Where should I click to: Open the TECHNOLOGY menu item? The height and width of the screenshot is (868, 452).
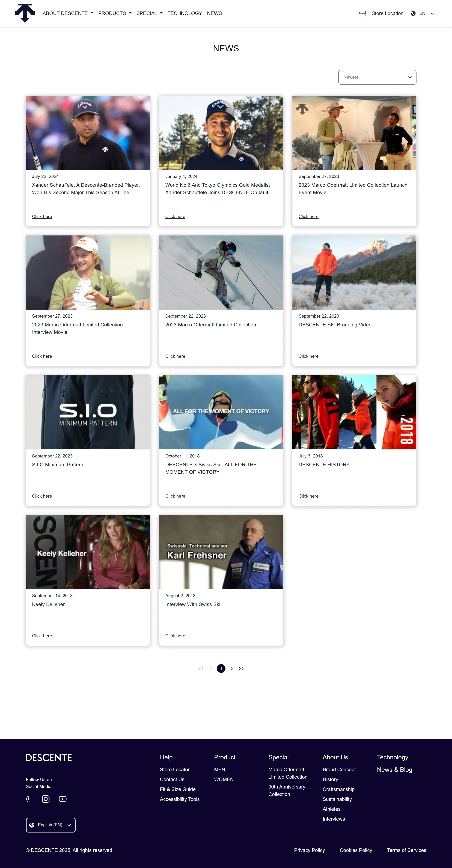185,13
